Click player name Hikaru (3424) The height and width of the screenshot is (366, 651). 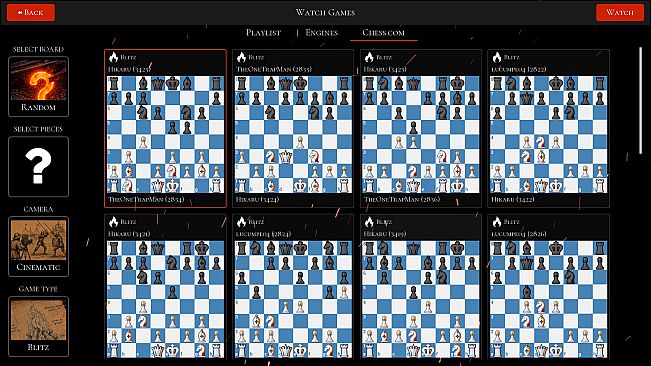tap(257, 199)
